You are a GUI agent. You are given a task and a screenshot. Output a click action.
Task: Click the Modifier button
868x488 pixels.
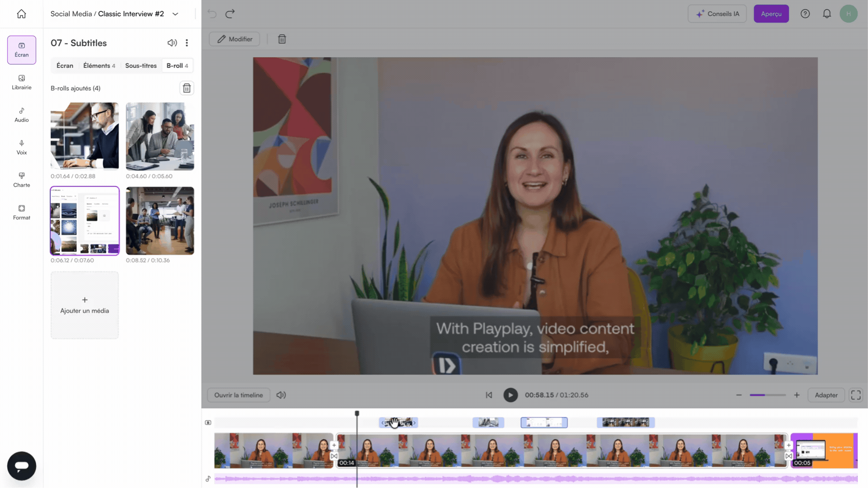[235, 39]
